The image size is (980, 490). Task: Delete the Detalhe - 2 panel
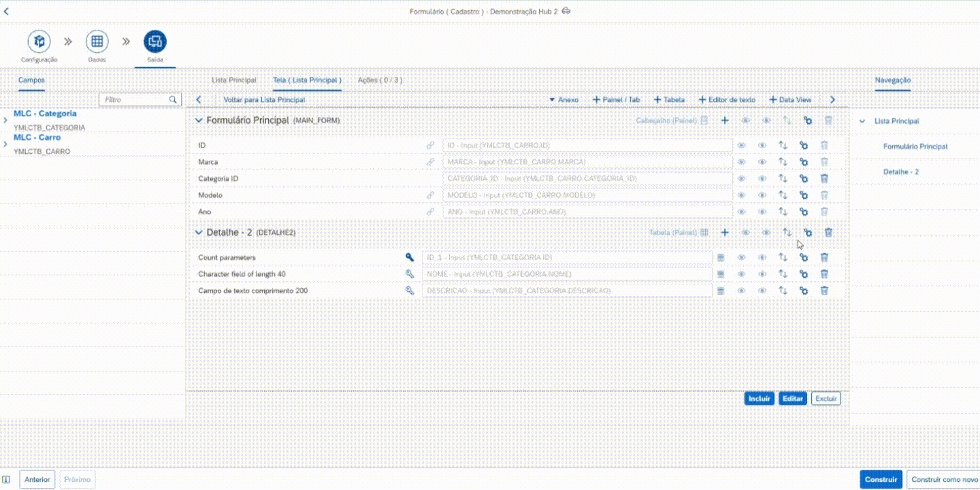click(x=828, y=233)
